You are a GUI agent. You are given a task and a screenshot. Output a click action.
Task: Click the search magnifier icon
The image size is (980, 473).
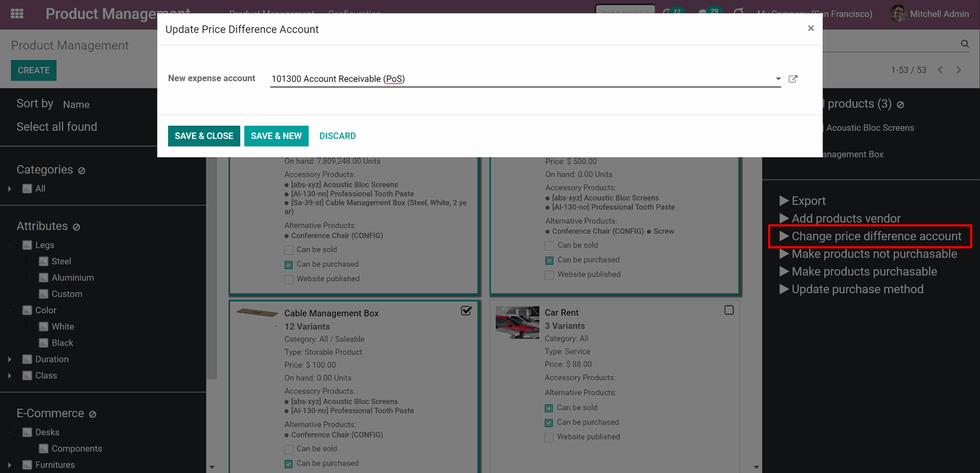pyautogui.click(x=964, y=44)
